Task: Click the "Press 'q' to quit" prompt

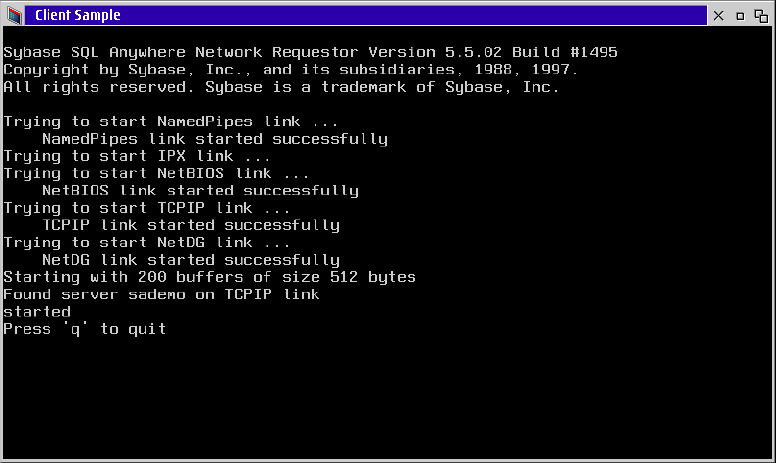Action: click(x=85, y=329)
